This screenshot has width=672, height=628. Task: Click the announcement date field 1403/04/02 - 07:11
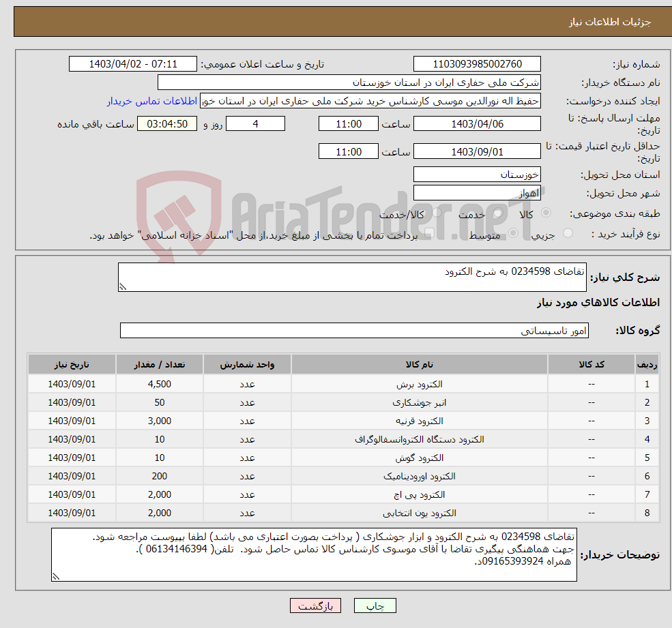(133, 64)
